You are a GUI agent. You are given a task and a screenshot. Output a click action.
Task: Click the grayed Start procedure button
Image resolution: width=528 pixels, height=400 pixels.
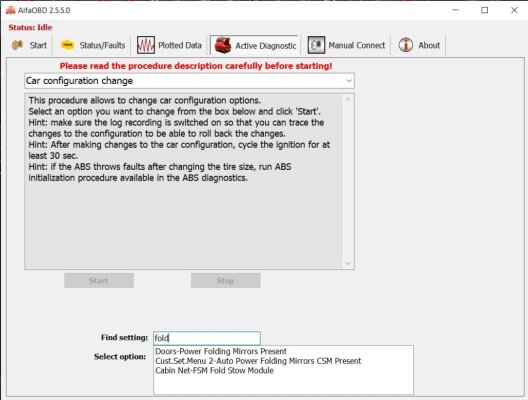pos(99,280)
